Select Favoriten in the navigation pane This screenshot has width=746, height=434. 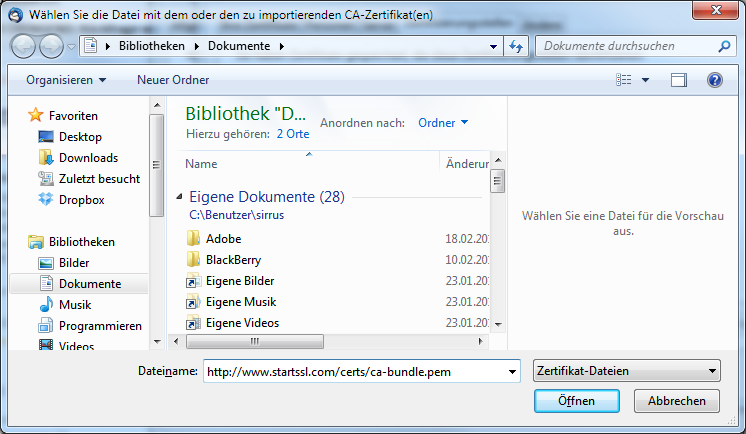73,116
